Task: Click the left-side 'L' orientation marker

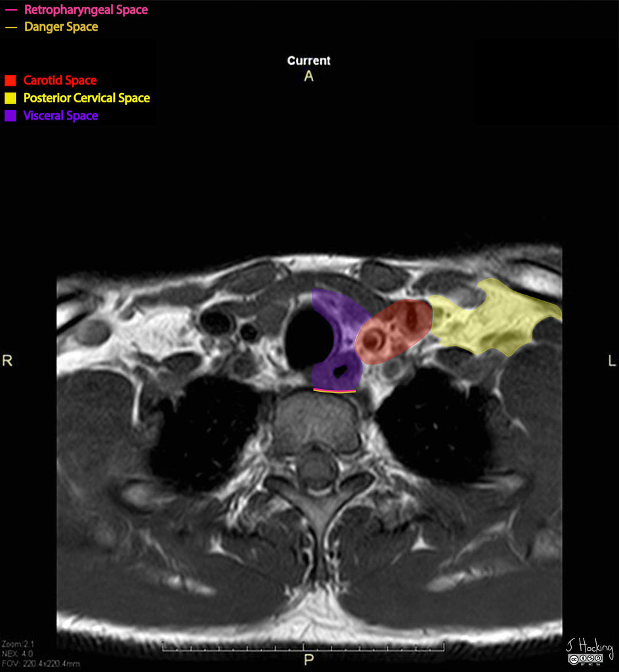Action: coord(612,361)
